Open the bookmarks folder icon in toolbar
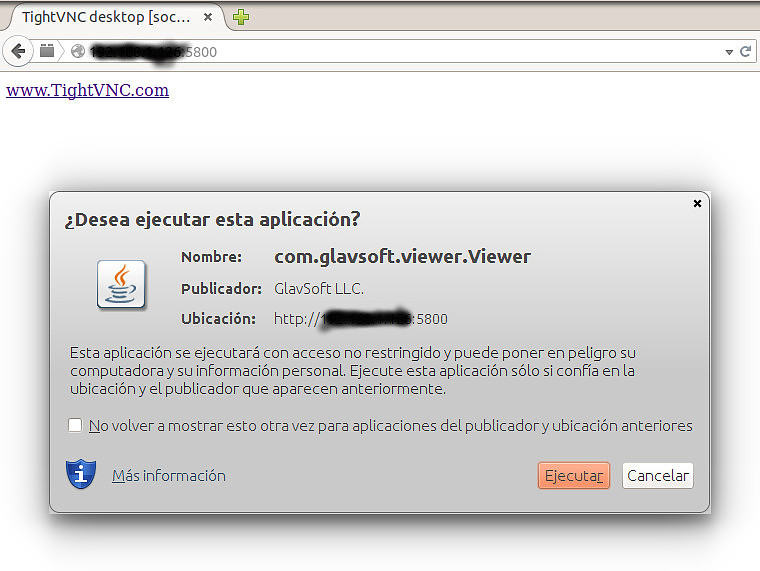The height and width of the screenshot is (571, 760). [x=47, y=50]
